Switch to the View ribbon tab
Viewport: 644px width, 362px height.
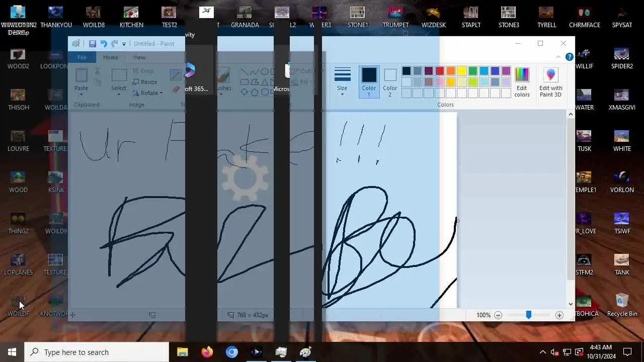click(139, 57)
